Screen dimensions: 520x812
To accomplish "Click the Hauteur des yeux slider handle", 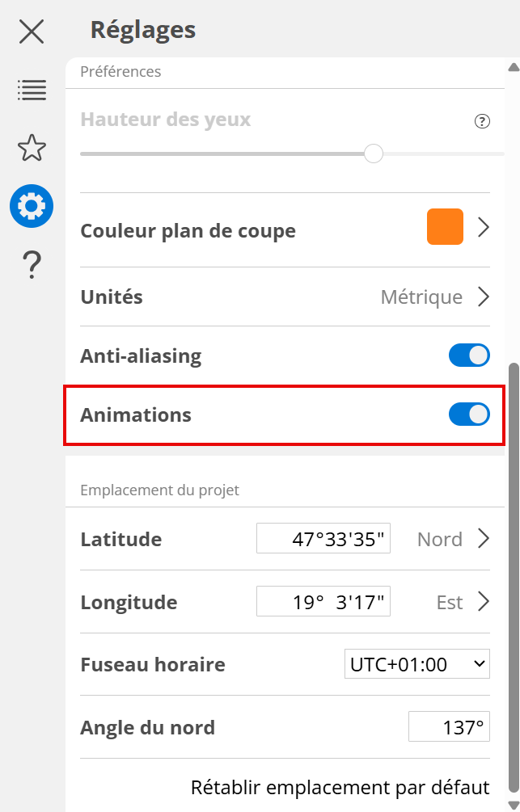I will (373, 153).
